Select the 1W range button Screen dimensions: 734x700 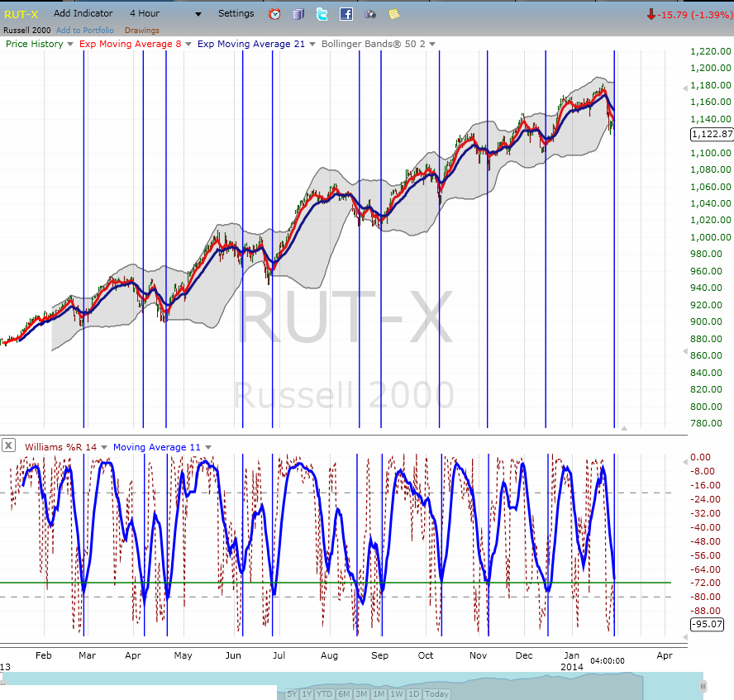pos(397,694)
